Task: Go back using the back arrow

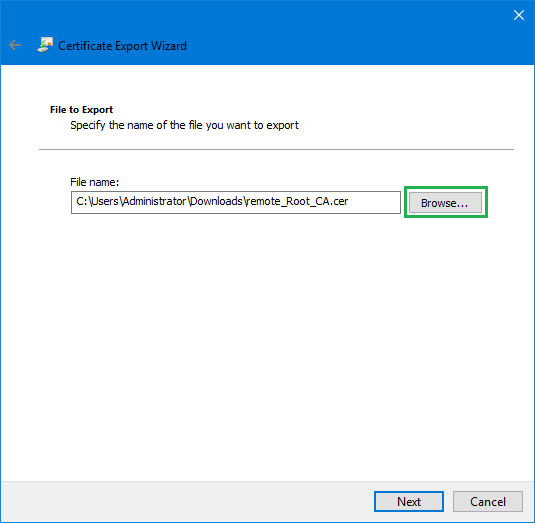Action: [x=15, y=45]
